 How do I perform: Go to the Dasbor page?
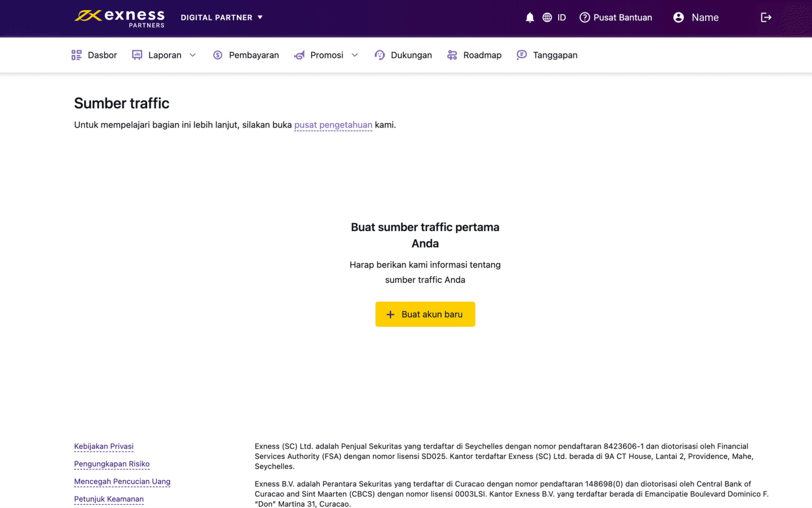coord(102,55)
